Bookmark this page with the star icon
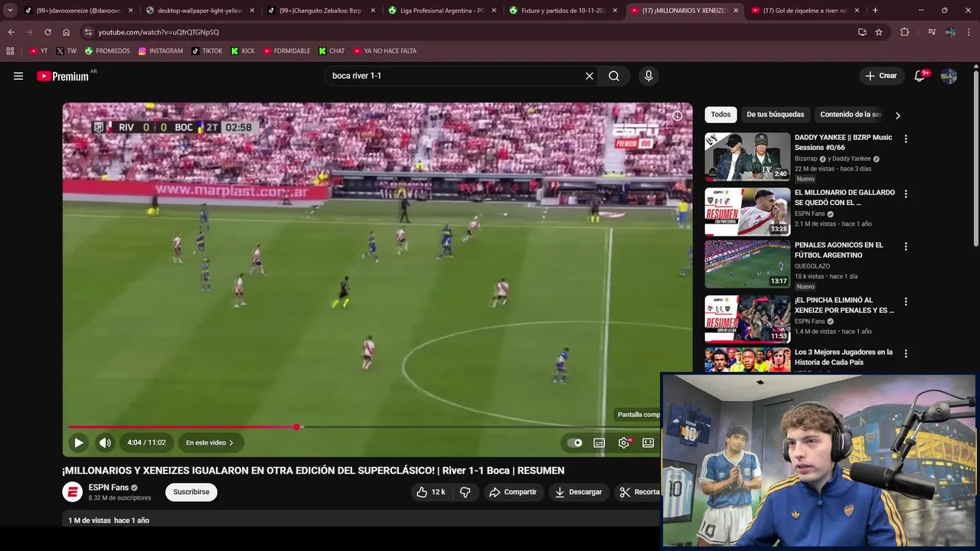Screen dimensions: 980x551 tap(879, 32)
